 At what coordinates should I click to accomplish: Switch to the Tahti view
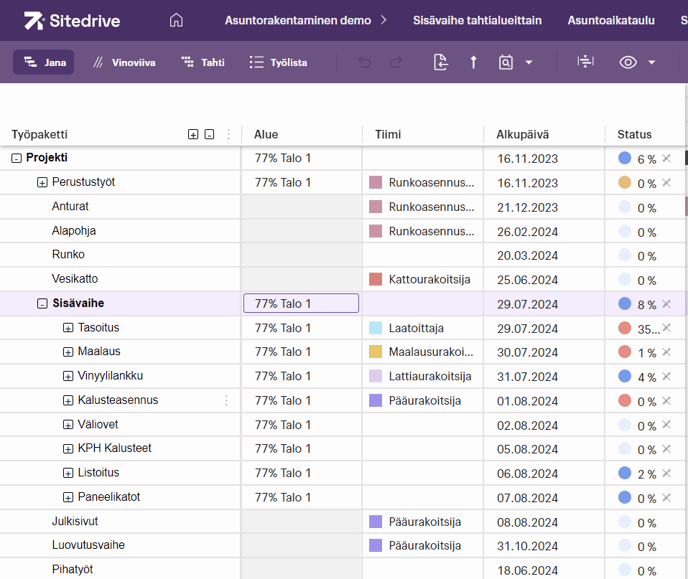pyautogui.click(x=203, y=62)
